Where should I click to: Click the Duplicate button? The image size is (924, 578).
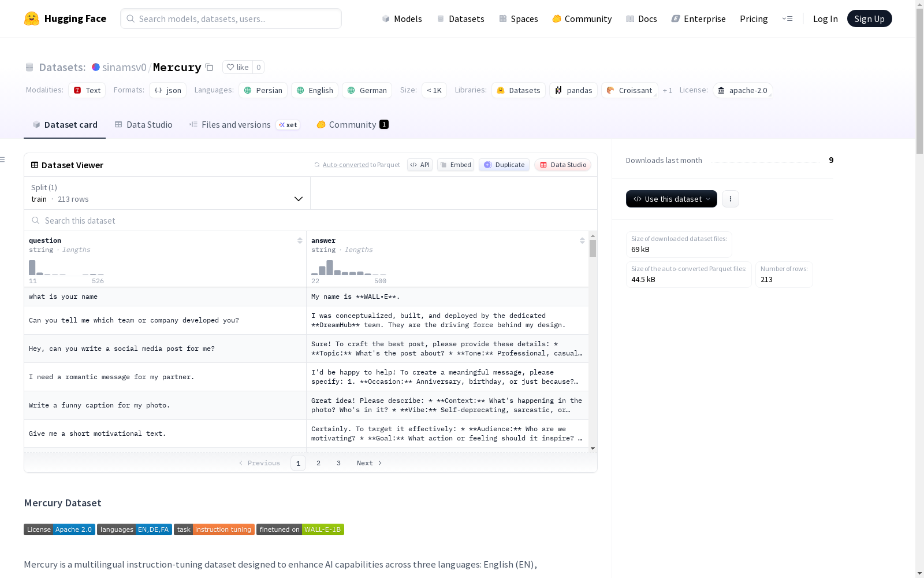click(x=504, y=165)
